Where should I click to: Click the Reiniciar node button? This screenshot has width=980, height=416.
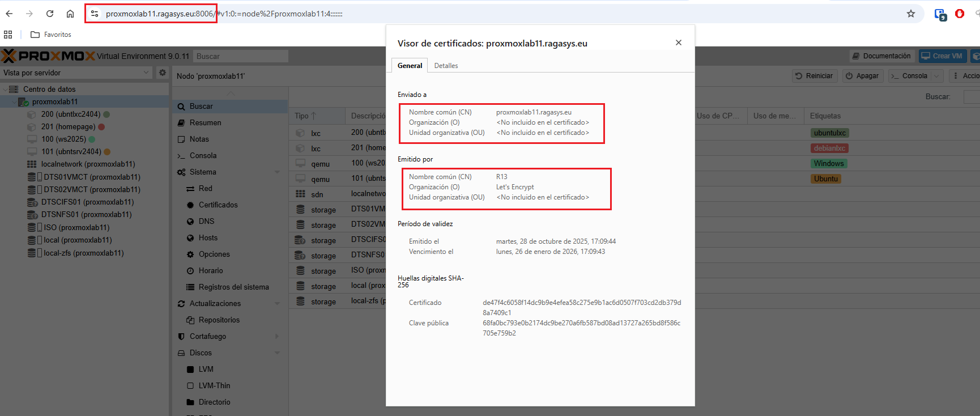814,76
